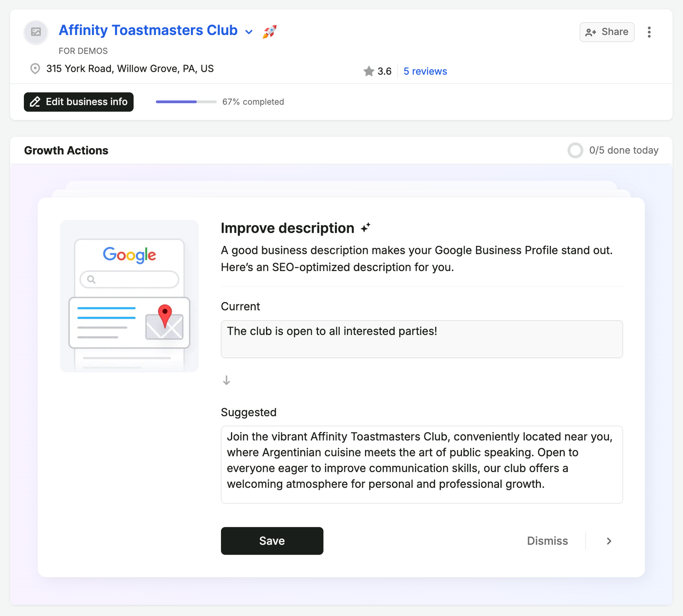Click the FOR DEMOS label
Viewport: 683px width, 616px height.
tap(83, 51)
